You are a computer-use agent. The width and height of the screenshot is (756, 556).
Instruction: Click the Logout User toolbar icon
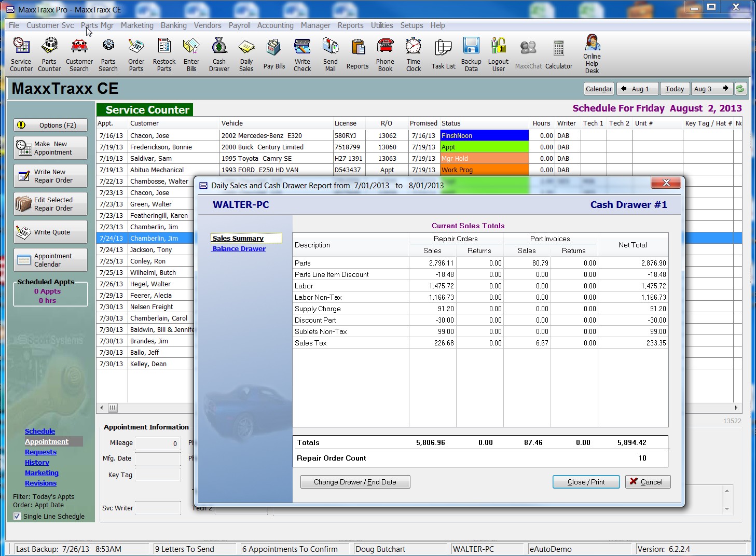(x=498, y=54)
